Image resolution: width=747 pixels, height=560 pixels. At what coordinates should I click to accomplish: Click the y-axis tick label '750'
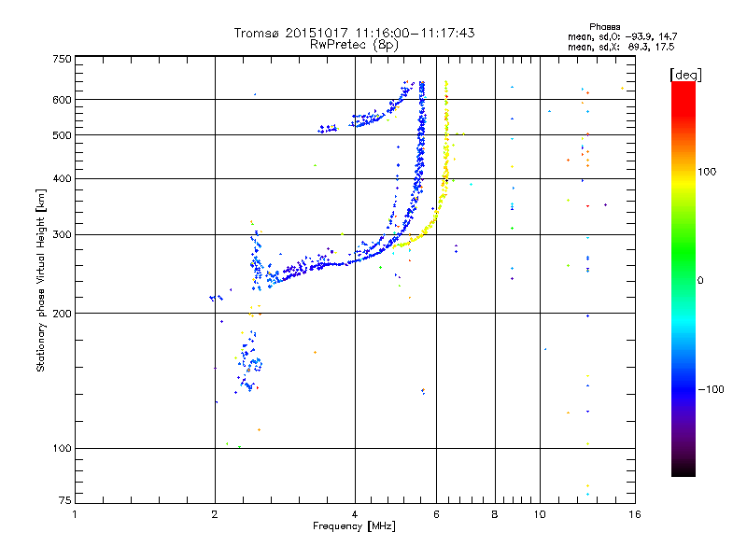pos(62,59)
